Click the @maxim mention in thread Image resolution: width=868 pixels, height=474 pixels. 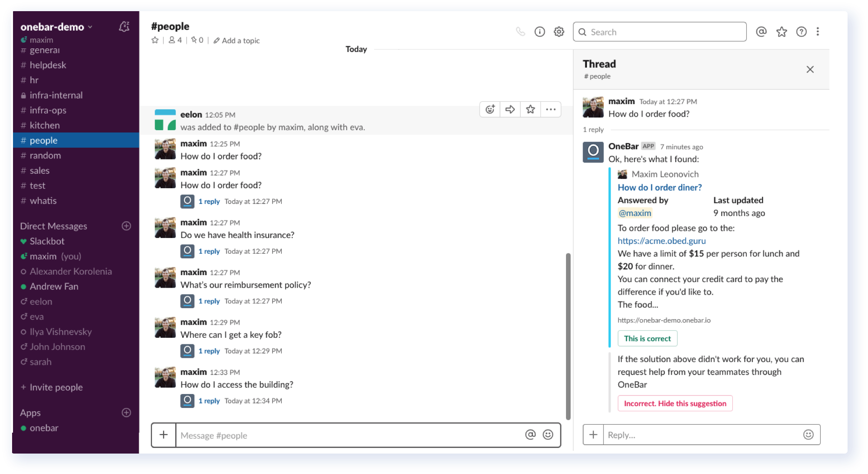point(635,213)
